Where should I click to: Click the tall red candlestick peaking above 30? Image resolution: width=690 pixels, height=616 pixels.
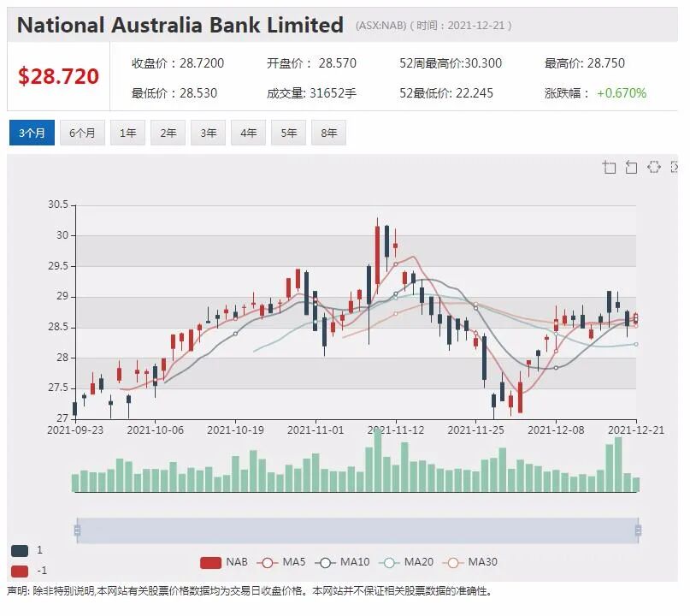click(x=378, y=255)
